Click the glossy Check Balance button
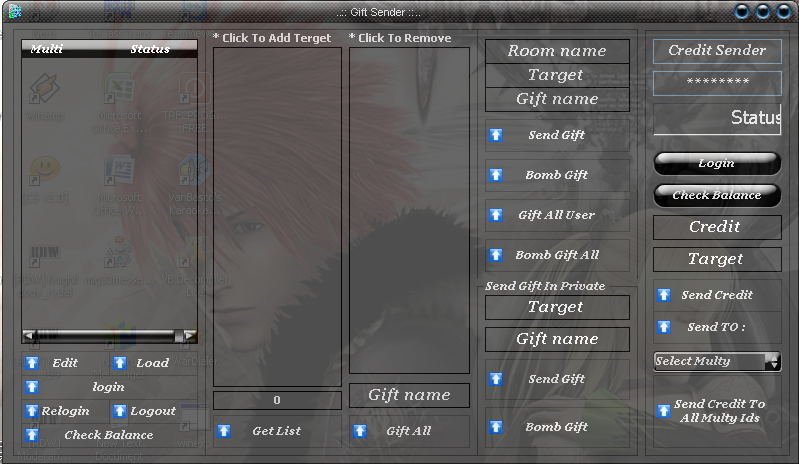 pos(717,196)
